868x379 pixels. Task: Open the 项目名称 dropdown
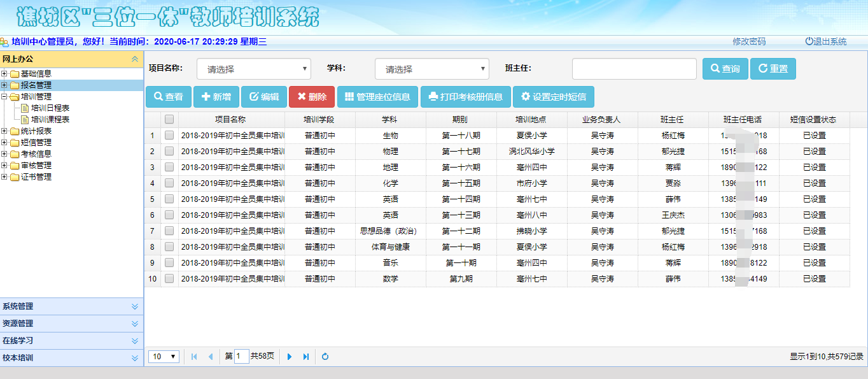pos(253,69)
